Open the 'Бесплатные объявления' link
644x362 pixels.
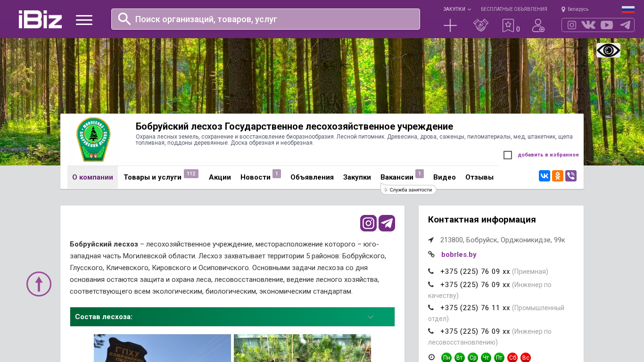[514, 9]
